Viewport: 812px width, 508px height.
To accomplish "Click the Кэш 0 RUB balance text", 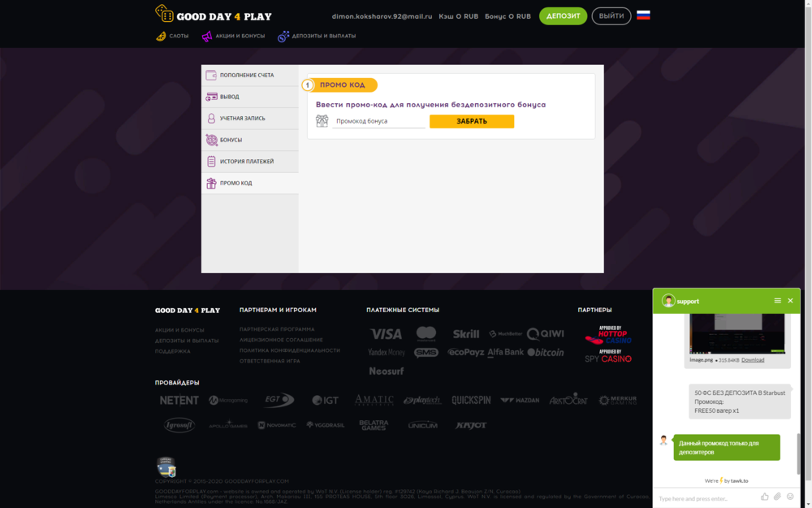I will click(x=458, y=16).
